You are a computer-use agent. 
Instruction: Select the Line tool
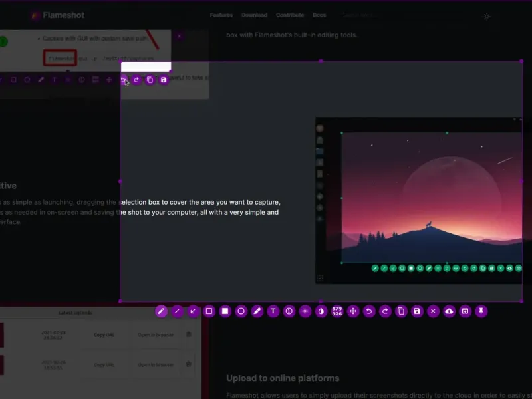pos(177,311)
